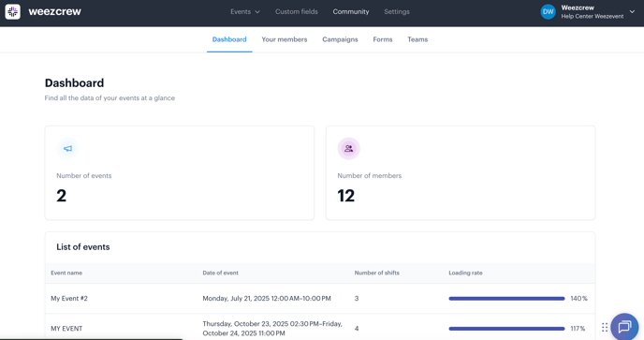Expand the Events menu dropdown

(x=245, y=11)
